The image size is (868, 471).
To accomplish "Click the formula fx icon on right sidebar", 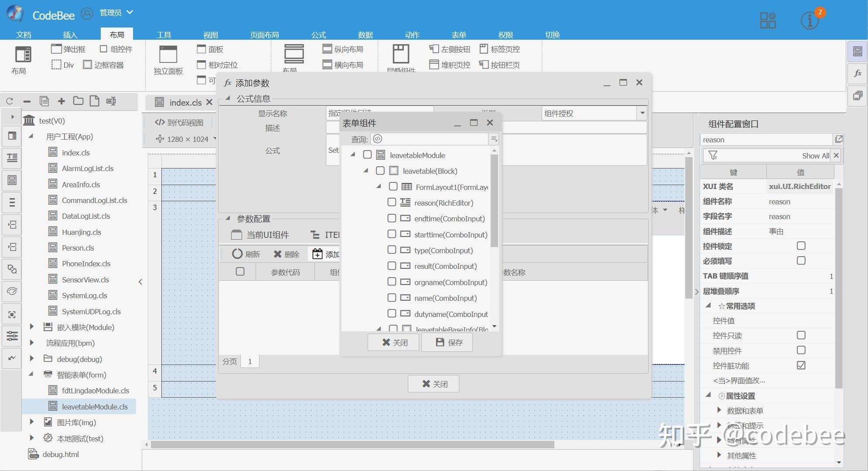I will pyautogui.click(x=858, y=73).
